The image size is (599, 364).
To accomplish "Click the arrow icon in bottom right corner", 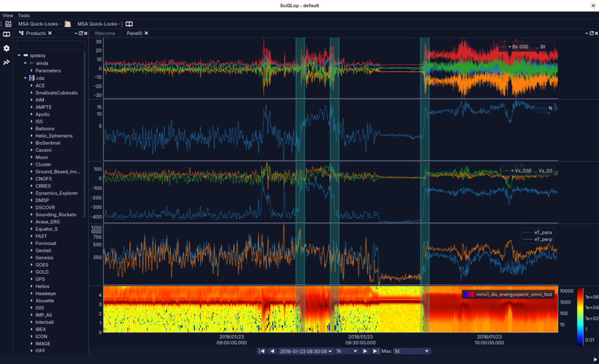I will click(595, 359).
